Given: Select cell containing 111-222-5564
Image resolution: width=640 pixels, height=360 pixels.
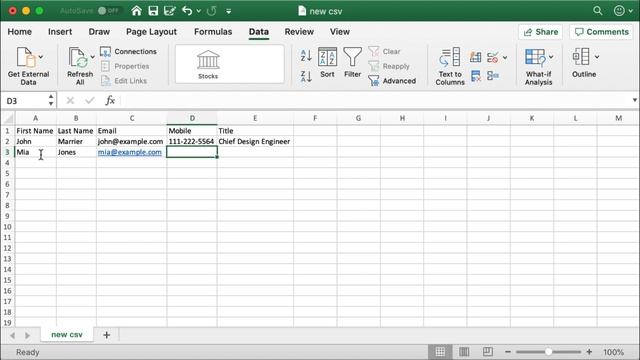Looking at the screenshot, I should [x=192, y=141].
